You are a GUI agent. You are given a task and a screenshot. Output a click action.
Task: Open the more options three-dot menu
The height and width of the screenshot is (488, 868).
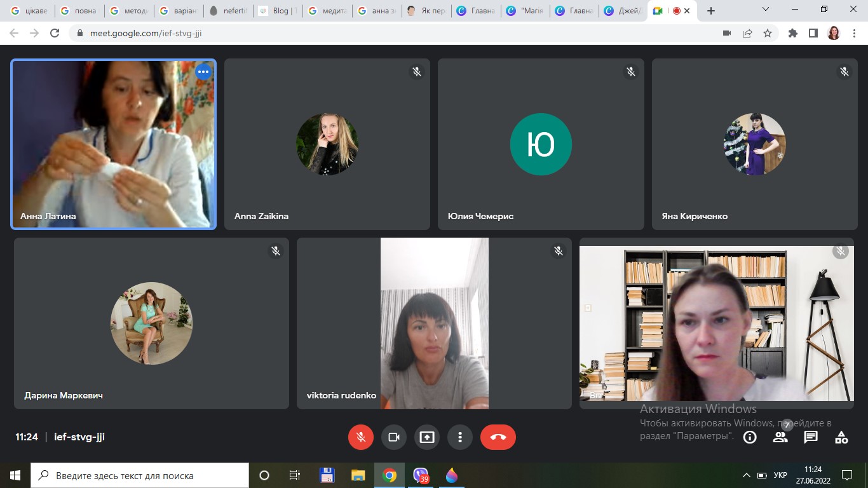pos(460,437)
